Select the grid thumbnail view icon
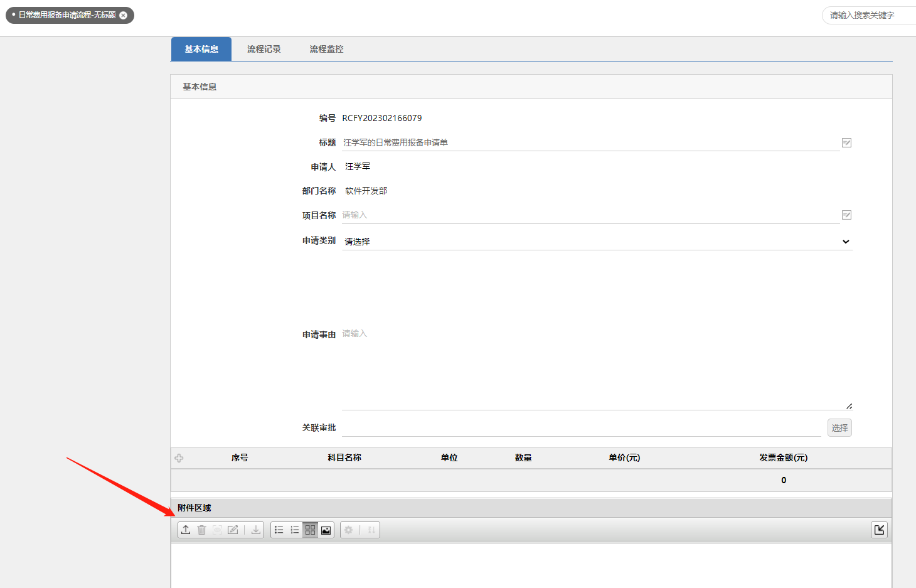This screenshot has width=916, height=588. click(x=310, y=530)
